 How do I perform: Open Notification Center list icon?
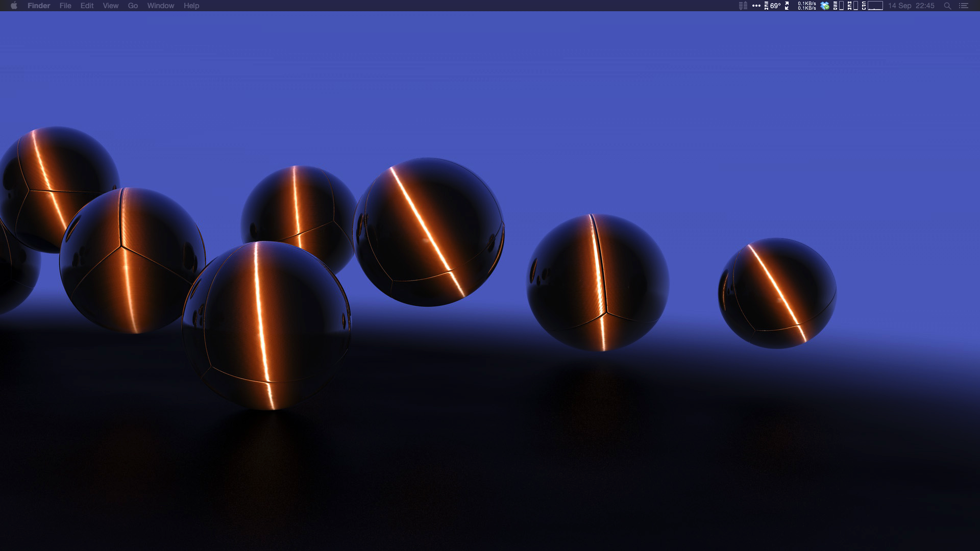(964, 6)
